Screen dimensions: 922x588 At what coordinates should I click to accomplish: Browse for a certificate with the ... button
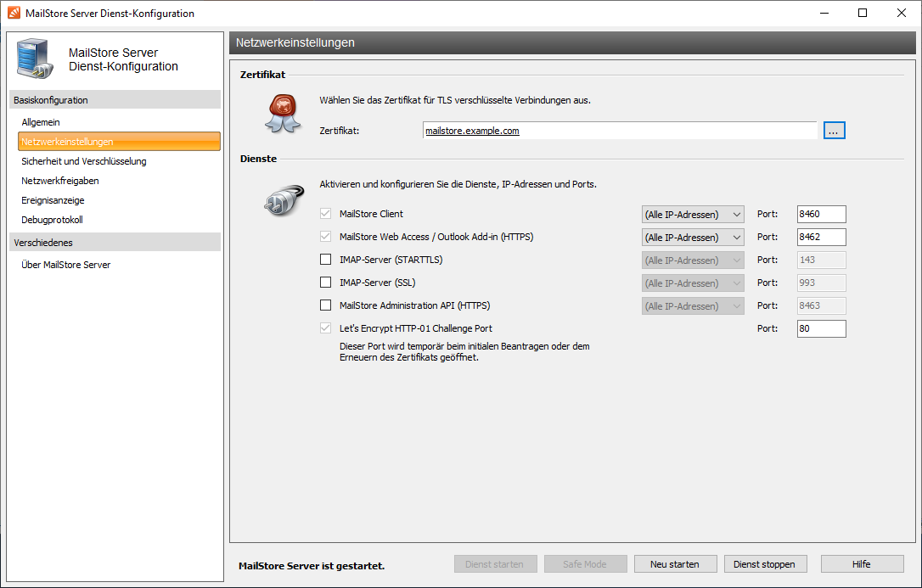(835, 131)
